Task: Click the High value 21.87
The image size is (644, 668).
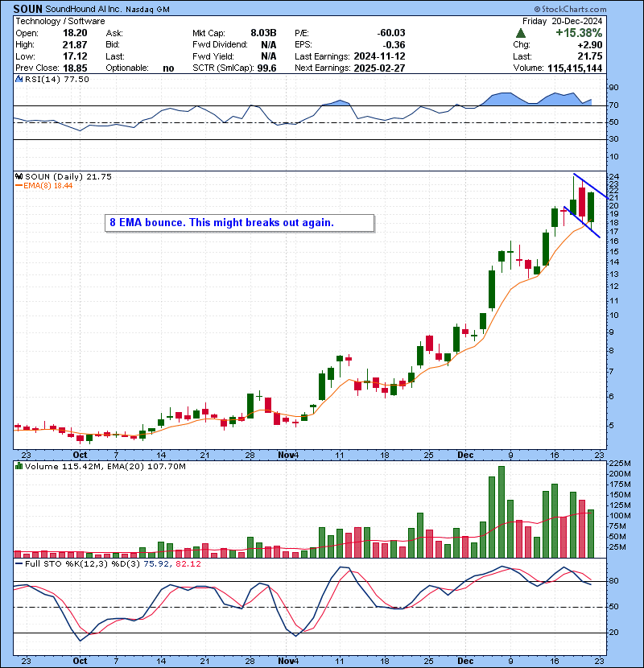Action: pos(75,45)
